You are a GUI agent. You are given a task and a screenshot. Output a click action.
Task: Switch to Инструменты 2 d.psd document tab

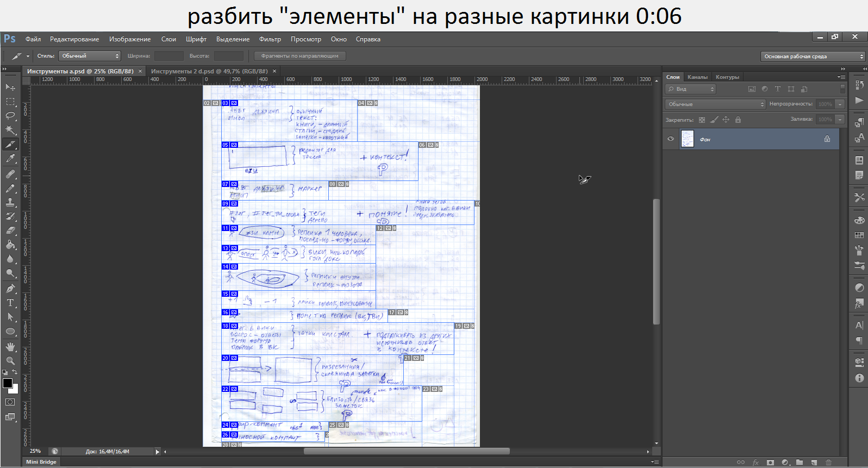pyautogui.click(x=209, y=71)
